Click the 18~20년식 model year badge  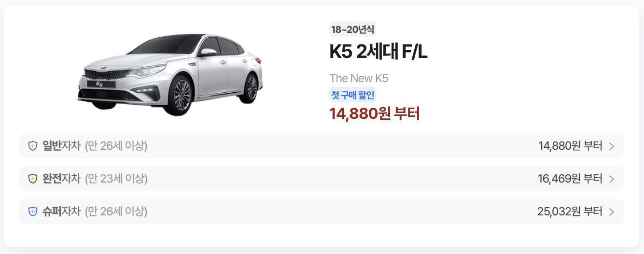click(x=352, y=29)
